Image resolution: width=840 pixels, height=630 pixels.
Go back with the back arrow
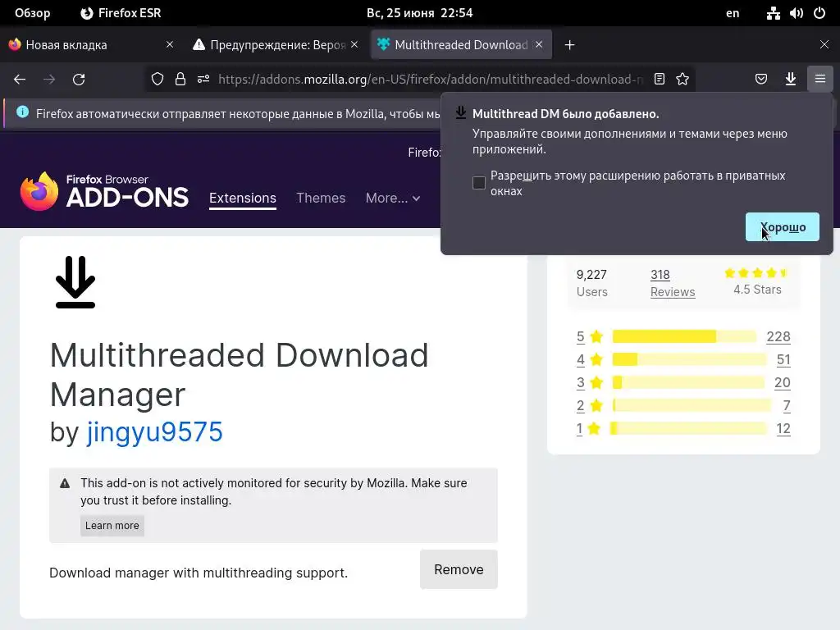tap(20, 80)
